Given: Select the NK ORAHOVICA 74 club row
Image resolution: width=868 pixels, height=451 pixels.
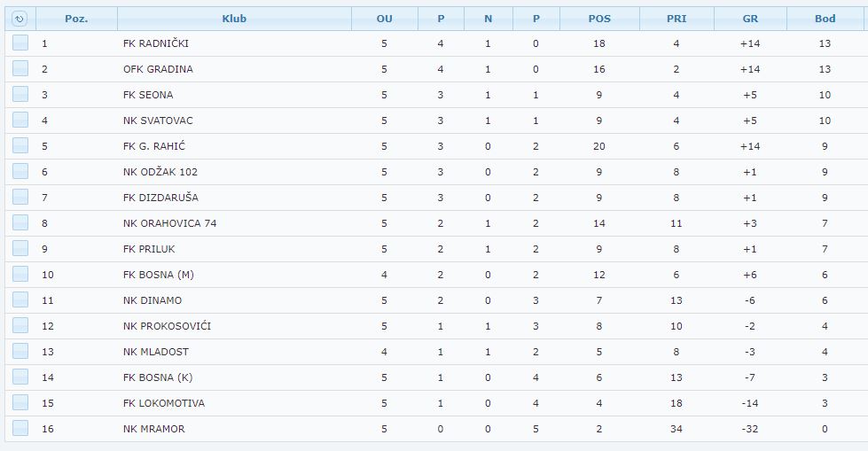Looking at the screenshot, I should pyautogui.click(x=436, y=223).
